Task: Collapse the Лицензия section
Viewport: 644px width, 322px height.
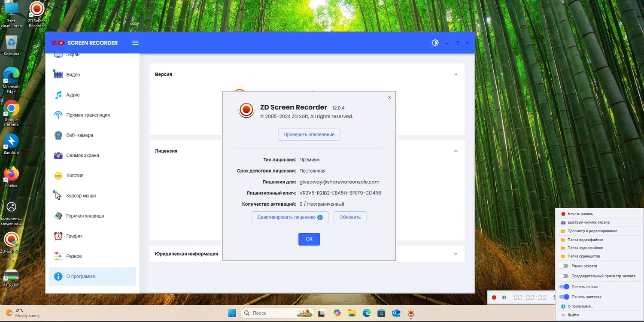Action: coord(456,151)
